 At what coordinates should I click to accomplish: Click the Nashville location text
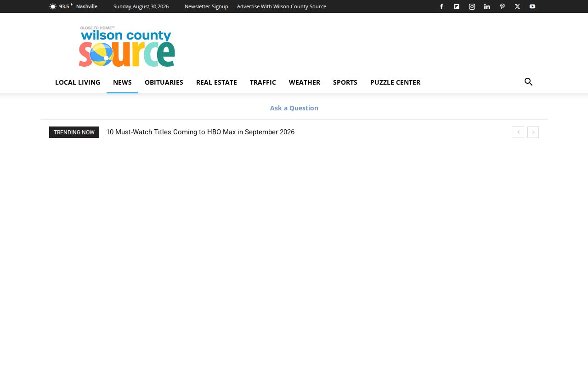click(x=87, y=6)
